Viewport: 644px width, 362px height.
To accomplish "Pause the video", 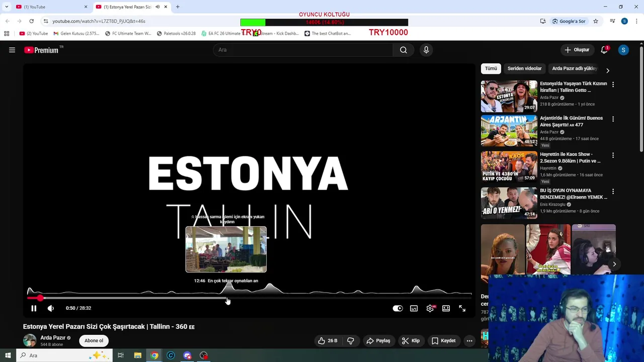I will [34, 308].
